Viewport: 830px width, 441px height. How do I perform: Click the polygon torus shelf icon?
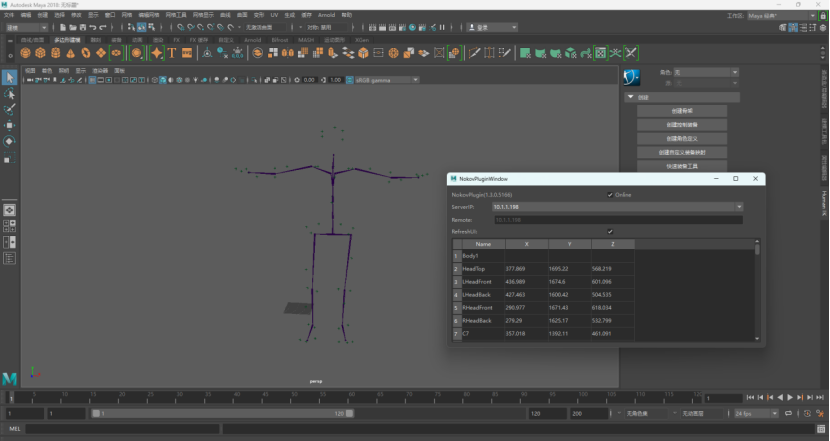click(x=86, y=53)
